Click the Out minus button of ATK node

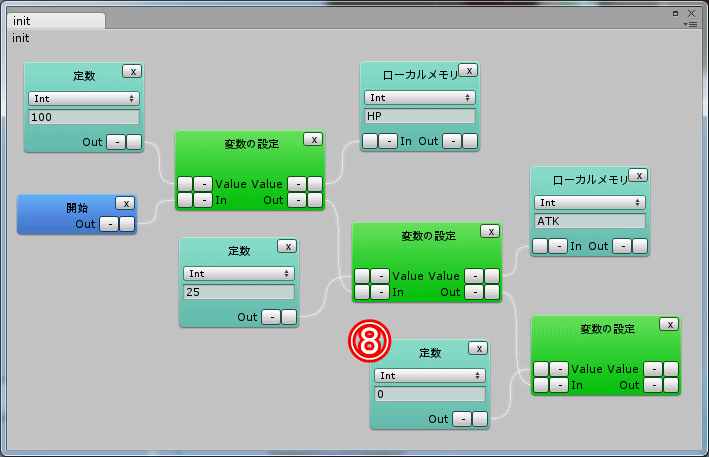click(622, 246)
